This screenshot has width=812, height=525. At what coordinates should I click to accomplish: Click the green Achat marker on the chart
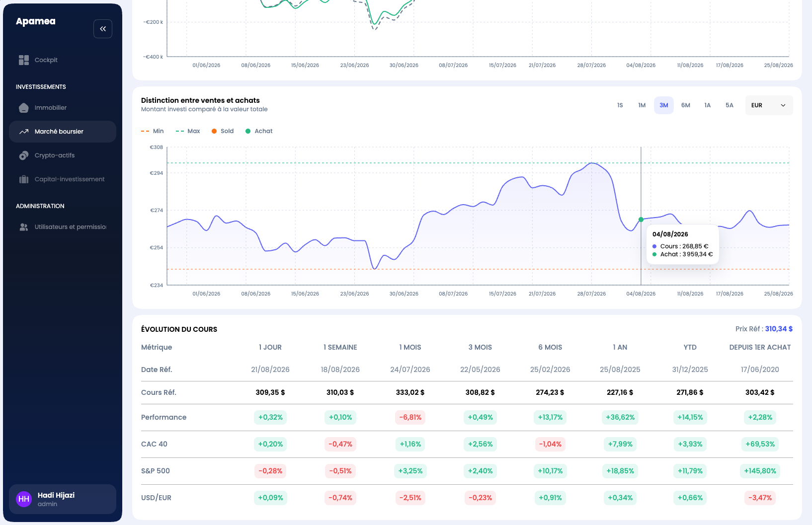pyautogui.click(x=641, y=220)
